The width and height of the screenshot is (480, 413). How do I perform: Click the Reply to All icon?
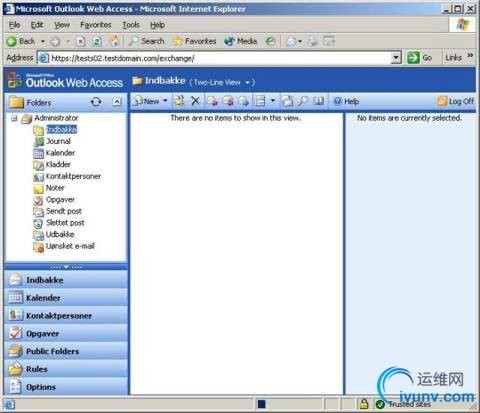[x=228, y=101]
